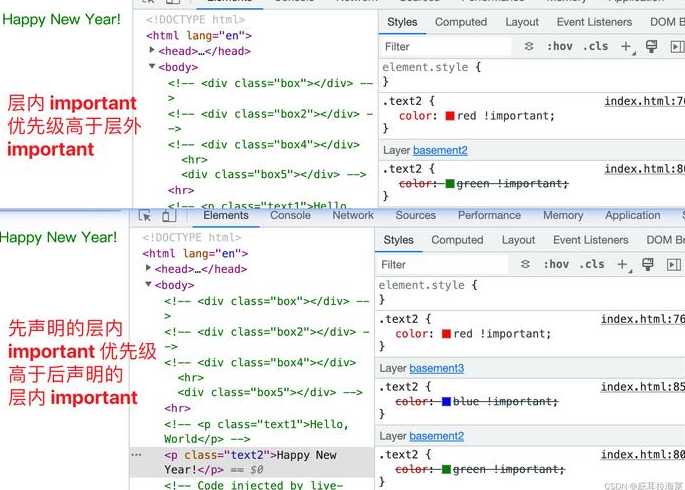The height and width of the screenshot is (490, 685).
Task: Focus the Filter field in upper Styles pane
Action: tap(446, 46)
